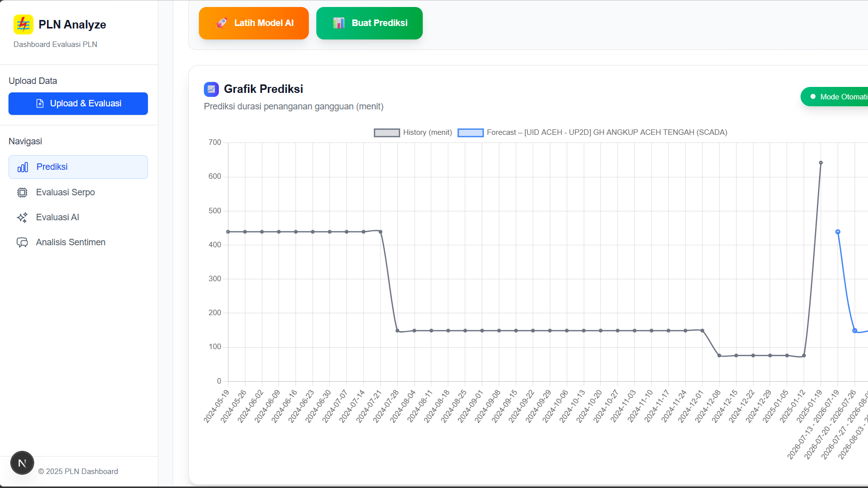Start training with Latih Model AI button
This screenshot has height=488, width=868.
coord(254,23)
